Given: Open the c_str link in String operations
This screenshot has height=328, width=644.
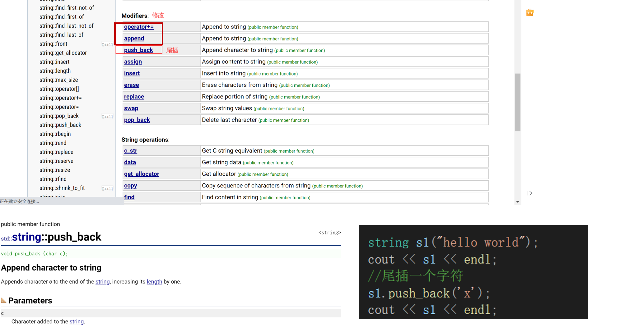Looking at the screenshot, I should [x=131, y=151].
